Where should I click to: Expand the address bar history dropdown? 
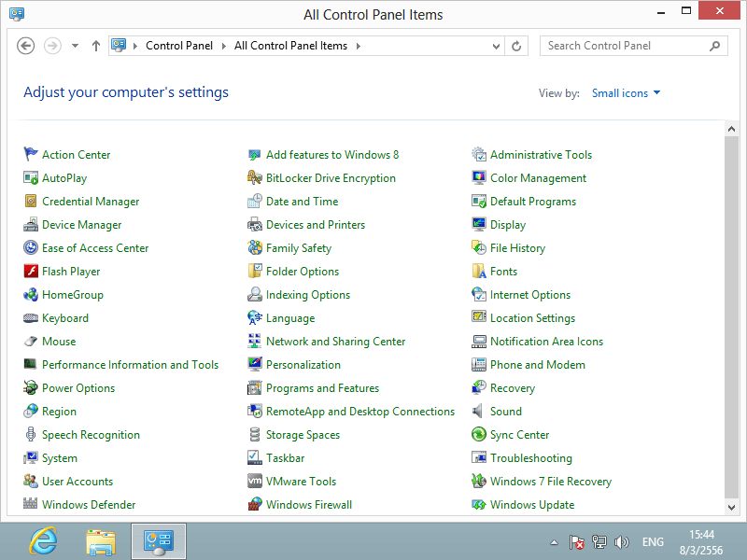click(x=496, y=46)
